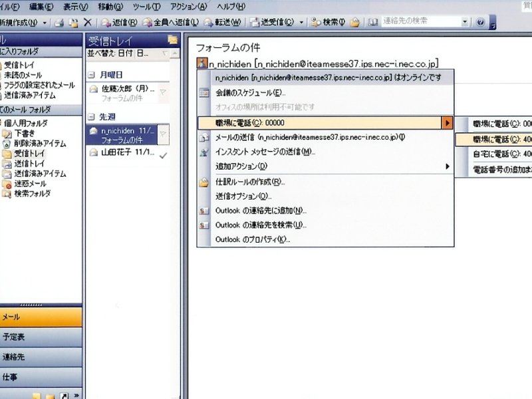Collapse the 先週 message group
Screen dimensions: 532x399
(91, 117)
